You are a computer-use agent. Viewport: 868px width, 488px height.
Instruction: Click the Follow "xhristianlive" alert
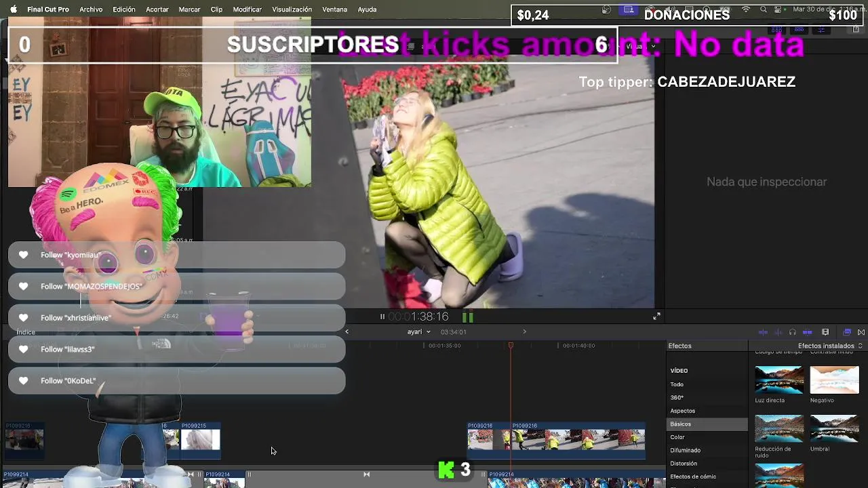point(176,318)
